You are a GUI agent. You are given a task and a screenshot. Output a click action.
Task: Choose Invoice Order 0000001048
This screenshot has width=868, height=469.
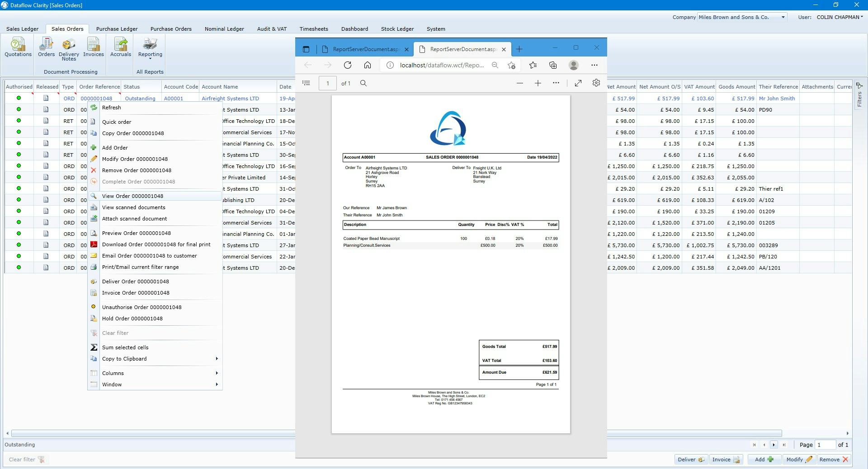pyautogui.click(x=155, y=293)
